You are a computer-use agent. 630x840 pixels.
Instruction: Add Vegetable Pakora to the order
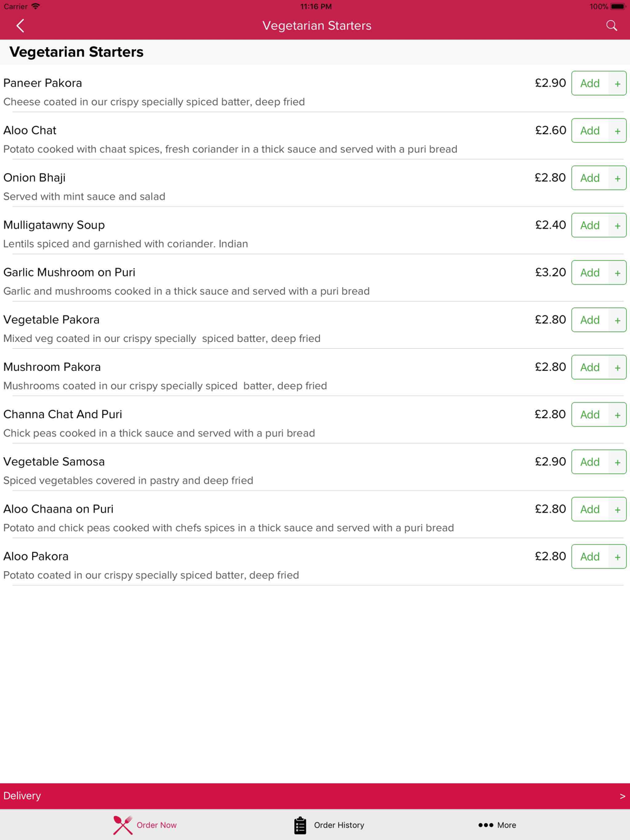[590, 320]
